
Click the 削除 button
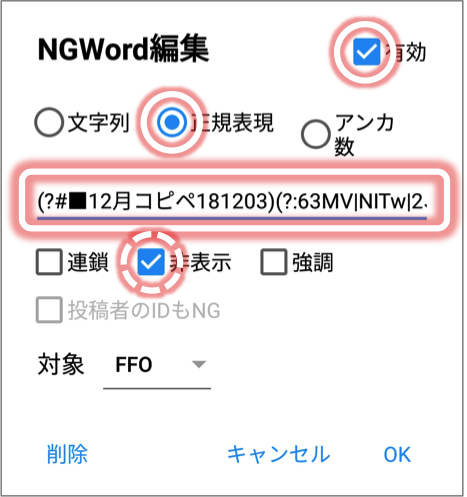tap(67, 454)
